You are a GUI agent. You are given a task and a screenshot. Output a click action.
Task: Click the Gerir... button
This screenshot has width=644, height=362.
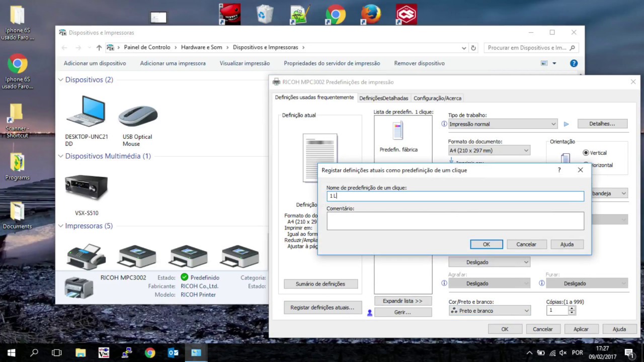point(403,312)
